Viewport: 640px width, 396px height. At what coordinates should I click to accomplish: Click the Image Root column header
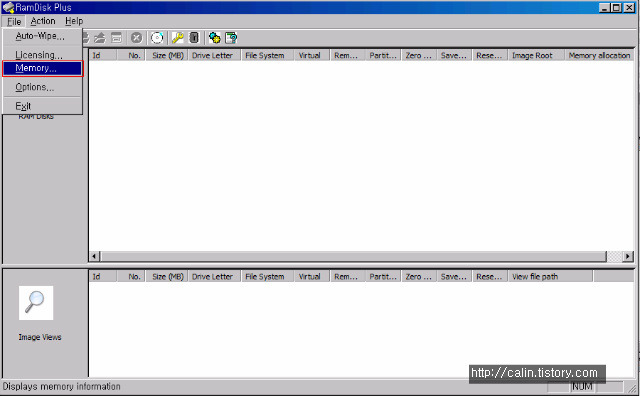point(536,56)
